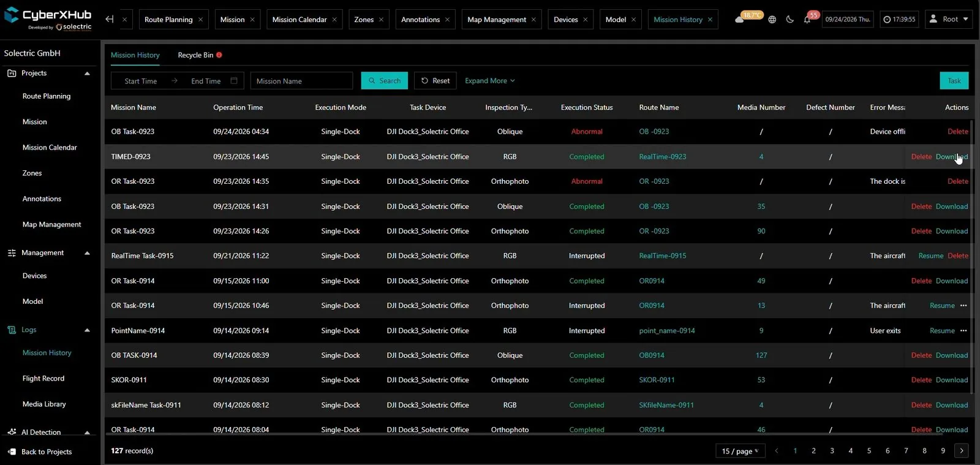Focus the Mission Name search field
The width and height of the screenshot is (980, 465).
click(x=301, y=81)
